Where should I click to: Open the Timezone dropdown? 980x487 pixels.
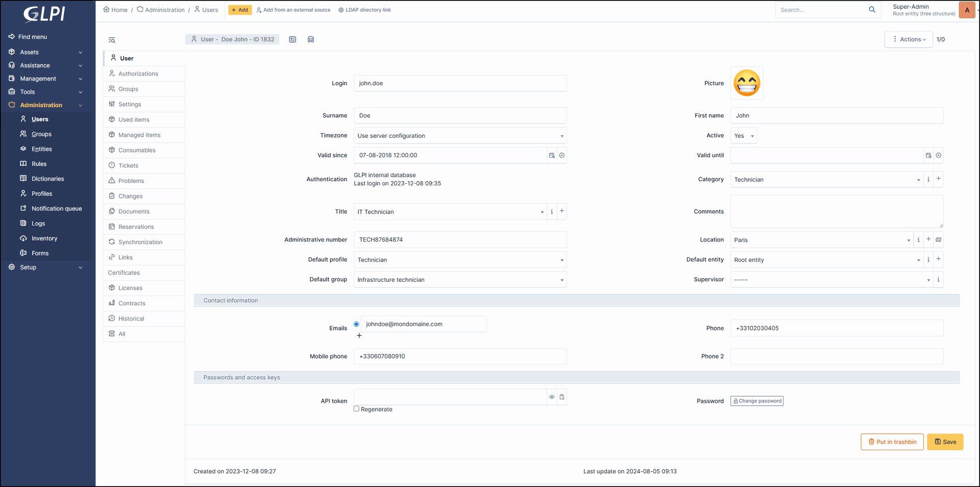pos(460,136)
